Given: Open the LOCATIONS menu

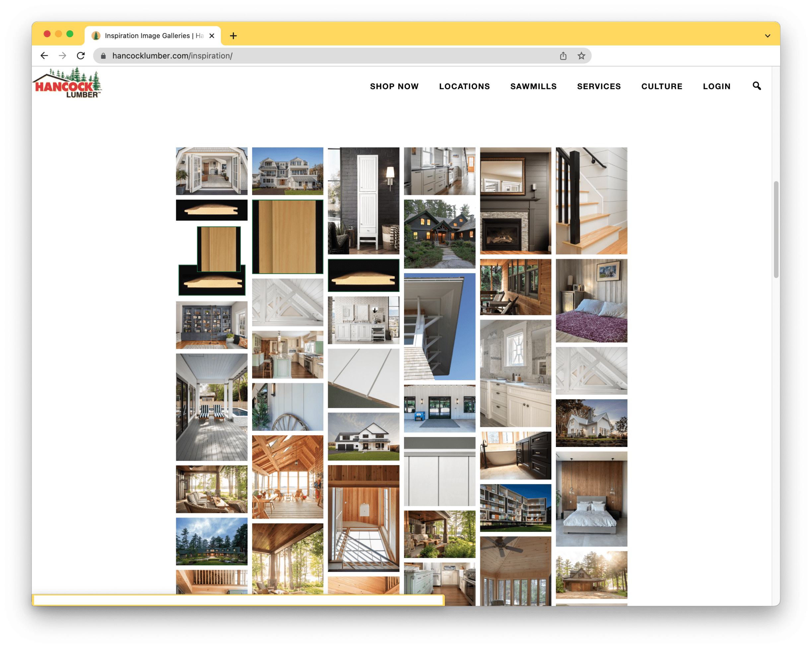Looking at the screenshot, I should [x=464, y=86].
